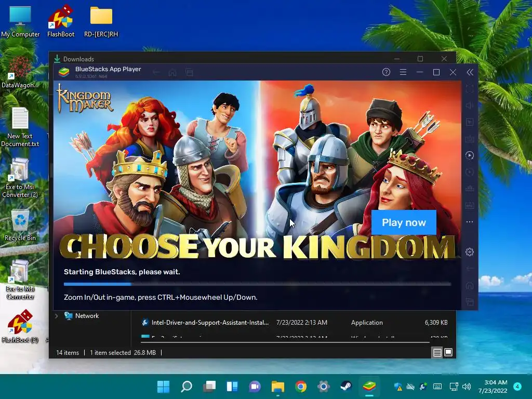Click the Play now button
This screenshot has width=532, height=399.
pos(404,222)
